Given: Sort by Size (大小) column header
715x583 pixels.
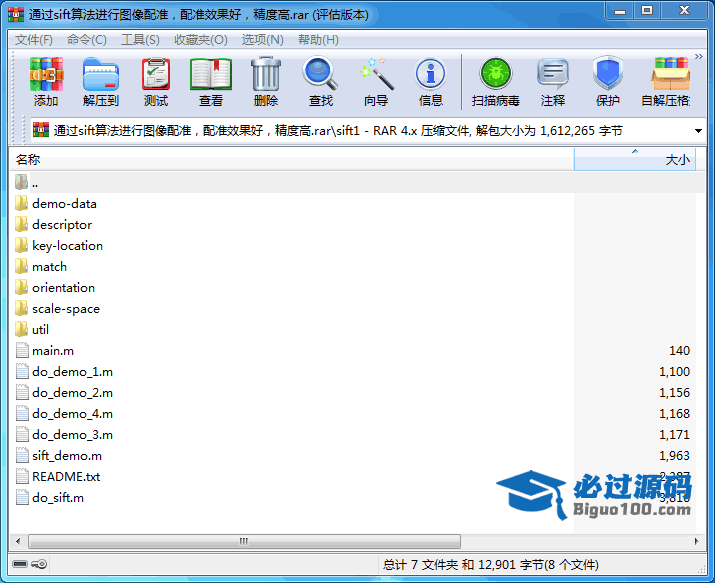Looking at the screenshot, I should pyautogui.click(x=635, y=160).
